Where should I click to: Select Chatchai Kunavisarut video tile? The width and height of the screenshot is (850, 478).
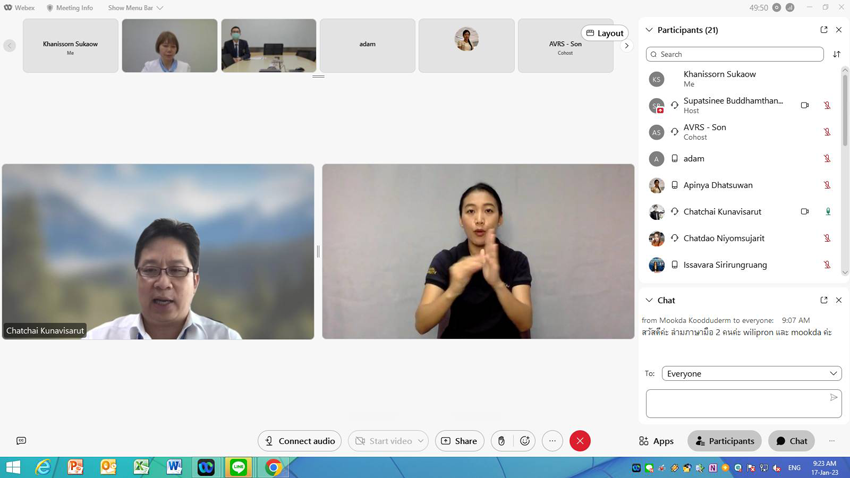coord(158,251)
